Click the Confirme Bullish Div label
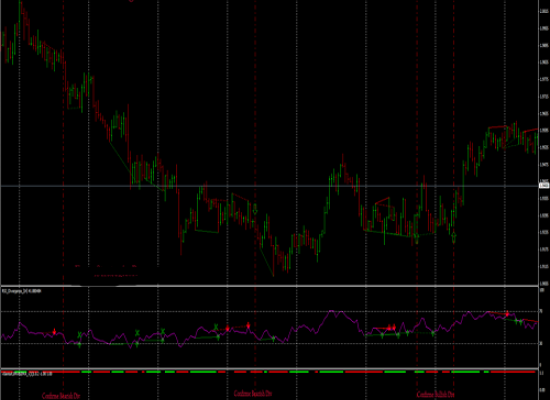The height and width of the screenshot is (400, 550). tap(435, 394)
